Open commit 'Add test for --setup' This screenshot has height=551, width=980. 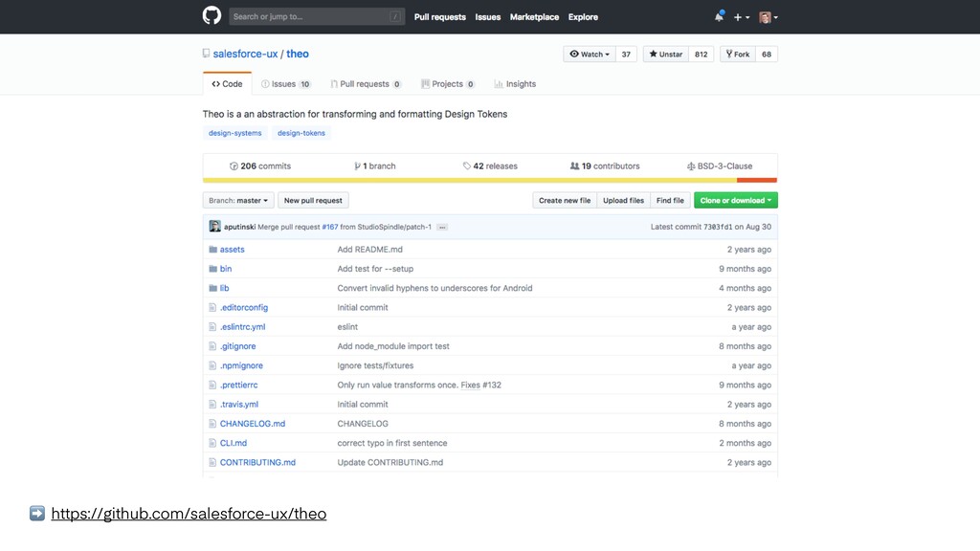tap(375, 269)
